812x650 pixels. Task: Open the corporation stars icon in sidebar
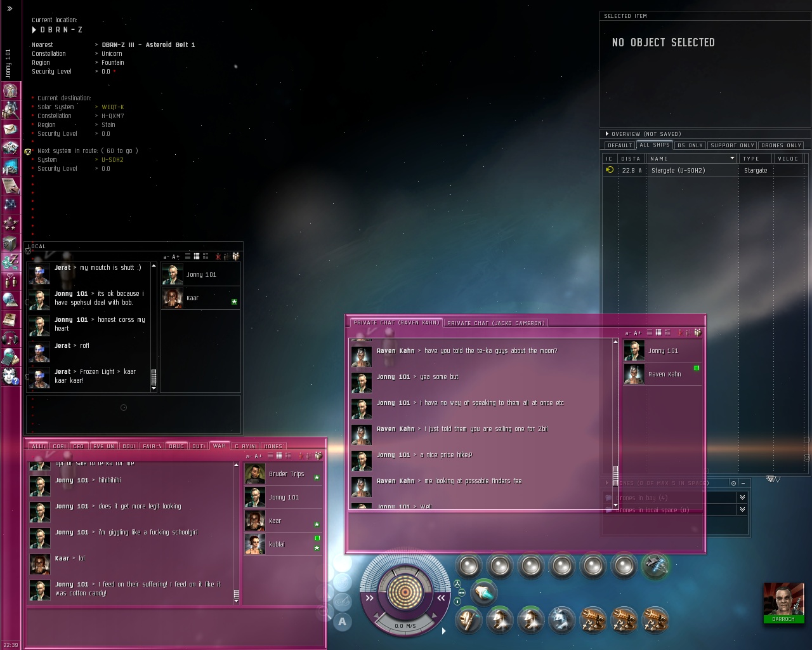[x=10, y=223]
